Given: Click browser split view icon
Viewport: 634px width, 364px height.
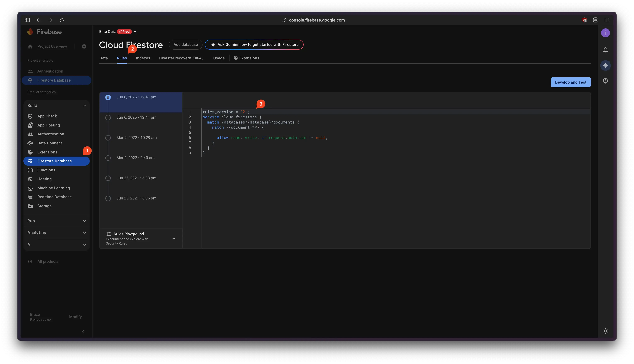Looking at the screenshot, I should point(607,20).
